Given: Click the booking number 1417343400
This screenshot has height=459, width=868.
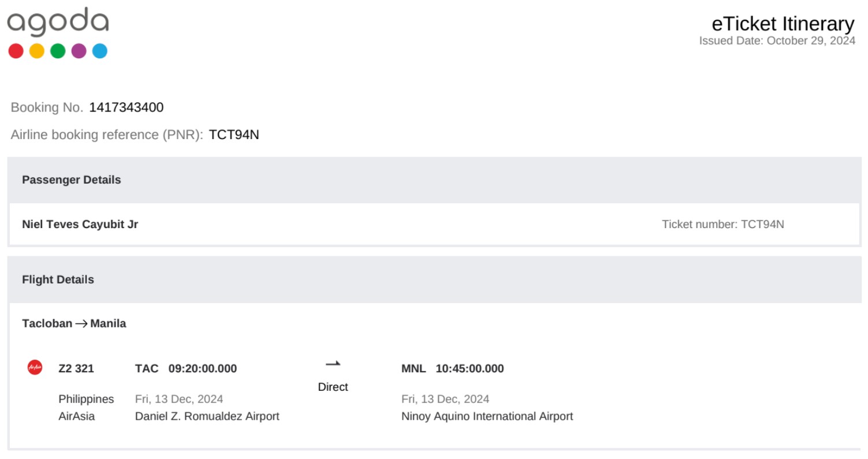Looking at the screenshot, I should coord(126,107).
